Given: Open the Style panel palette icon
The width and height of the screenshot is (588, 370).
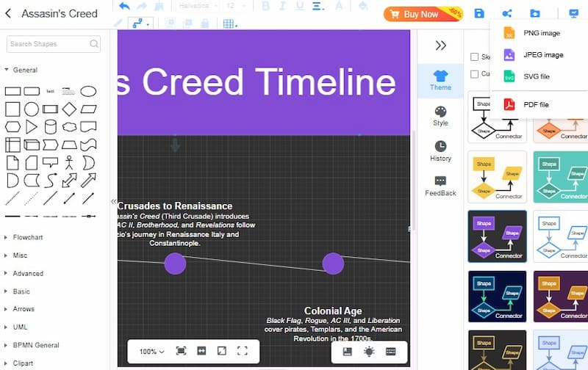Looking at the screenshot, I should 440,112.
